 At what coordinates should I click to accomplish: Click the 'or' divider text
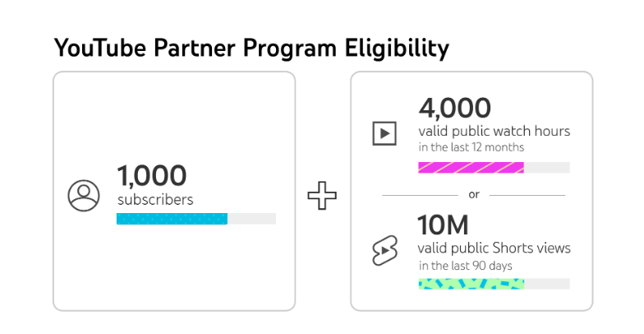(x=474, y=194)
